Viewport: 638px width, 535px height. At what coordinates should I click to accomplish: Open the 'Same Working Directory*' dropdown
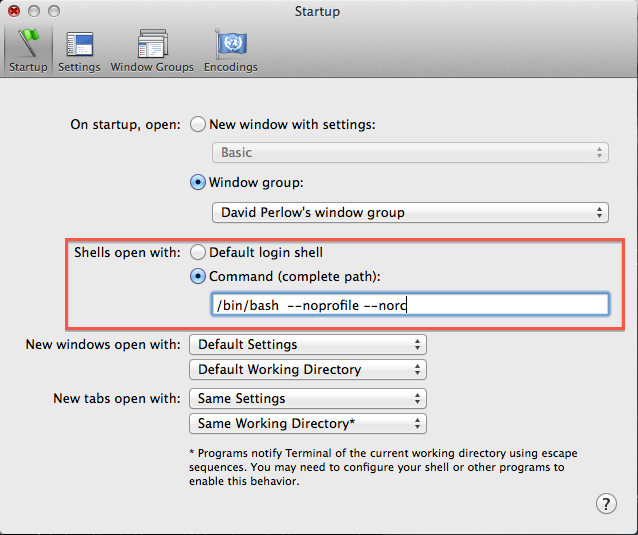(307, 423)
